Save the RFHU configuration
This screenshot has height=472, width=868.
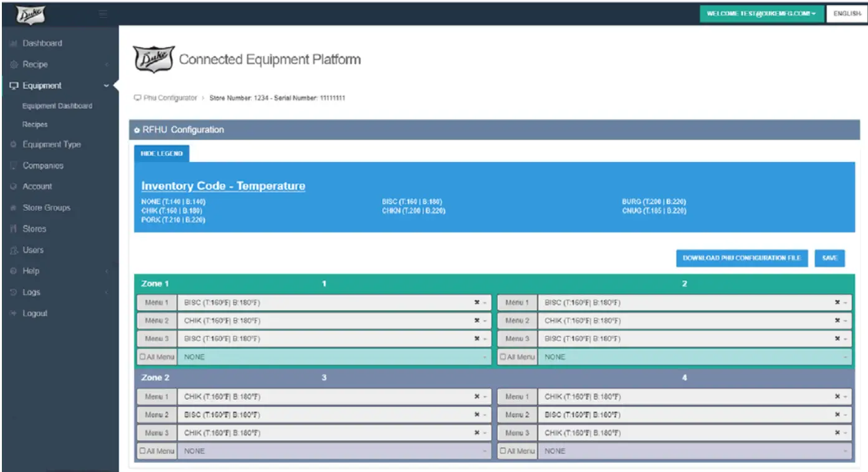tap(829, 258)
